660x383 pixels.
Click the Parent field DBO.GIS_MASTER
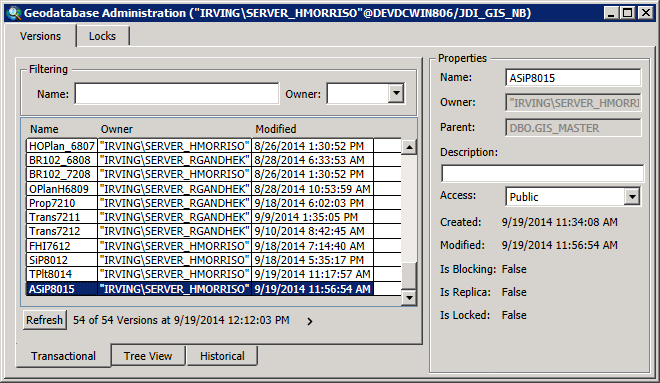[x=573, y=128]
